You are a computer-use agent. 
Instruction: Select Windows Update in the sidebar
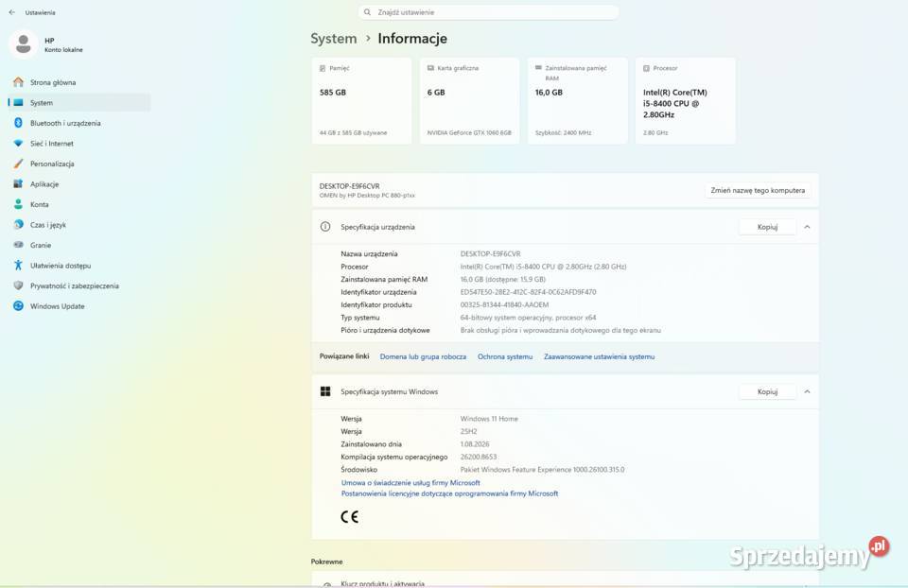pos(79,305)
